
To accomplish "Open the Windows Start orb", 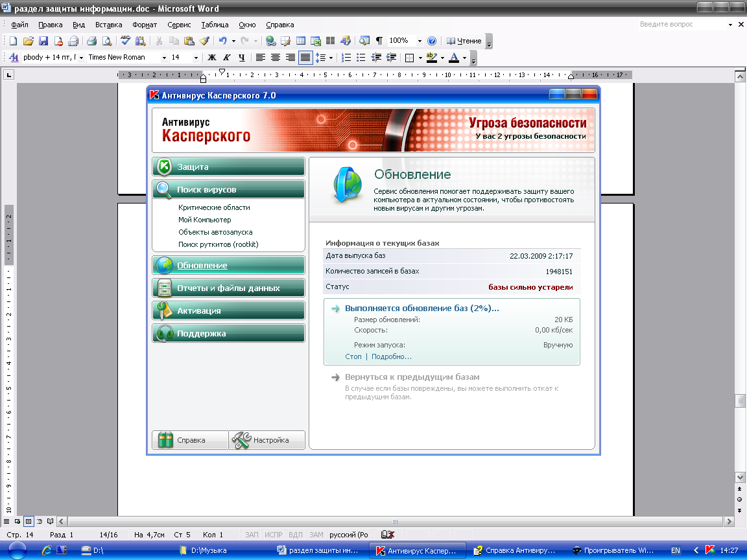I will (17, 550).
